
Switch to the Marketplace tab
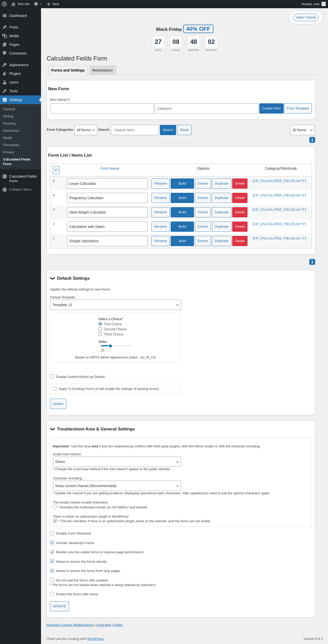point(102,70)
